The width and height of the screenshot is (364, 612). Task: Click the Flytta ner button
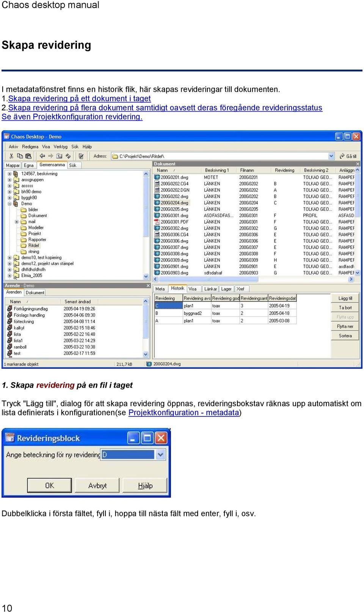tap(345, 327)
